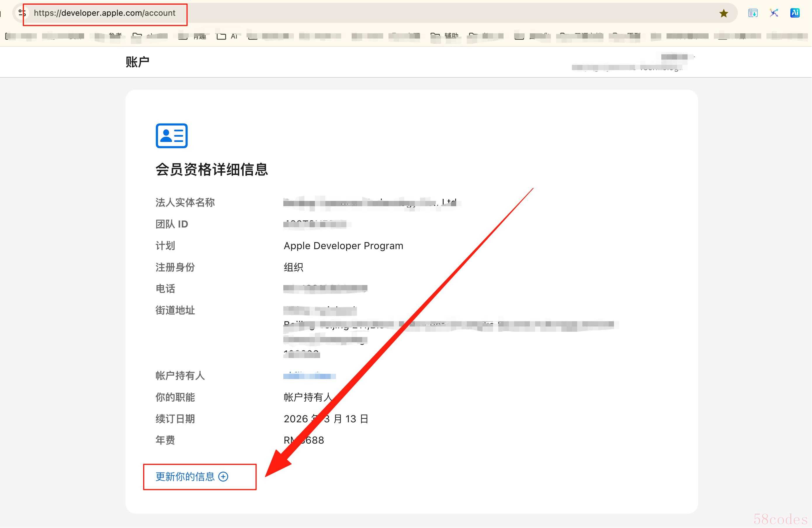This screenshot has width=812, height=528.
Task: Click the Apple Developer Program value
Action: pyautogui.click(x=343, y=246)
